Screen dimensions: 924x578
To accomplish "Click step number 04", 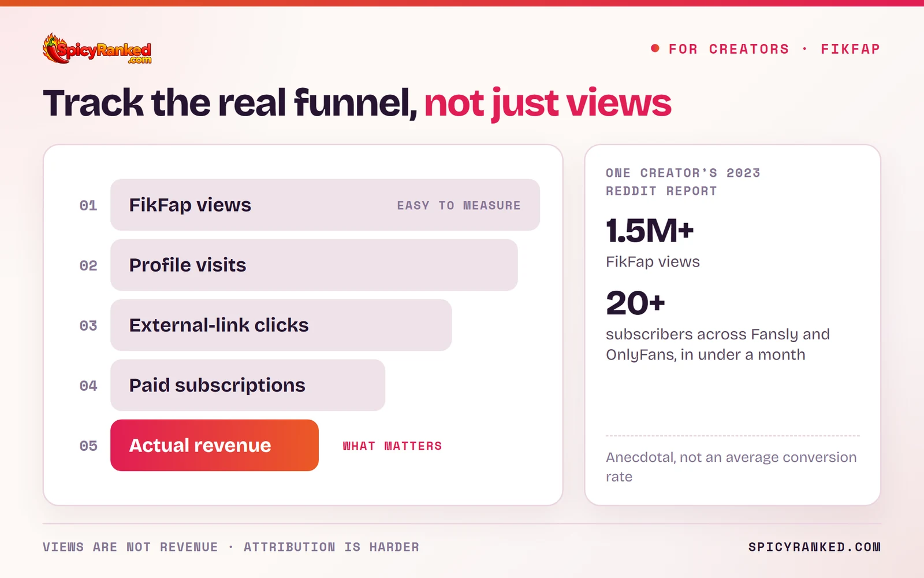I will click(x=88, y=386).
